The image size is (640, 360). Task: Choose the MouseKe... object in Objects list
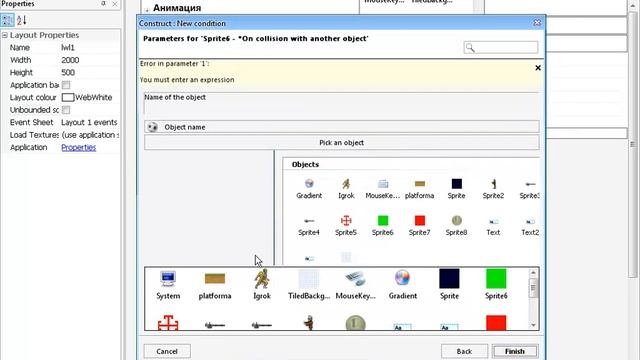click(382, 189)
